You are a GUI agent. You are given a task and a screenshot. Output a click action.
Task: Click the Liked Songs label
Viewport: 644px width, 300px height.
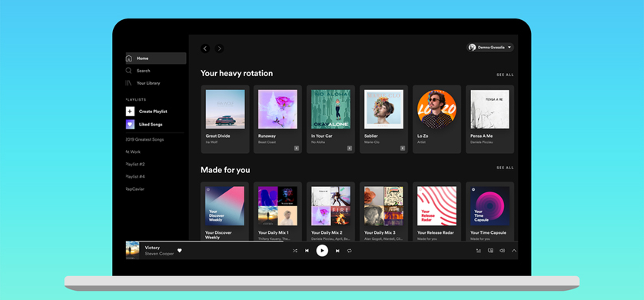(x=151, y=125)
